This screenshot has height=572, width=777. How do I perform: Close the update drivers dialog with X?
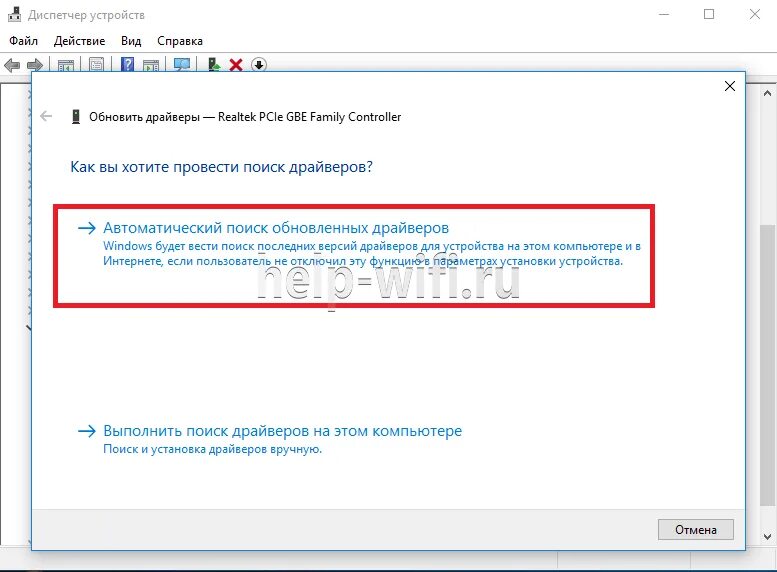tap(729, 86)
